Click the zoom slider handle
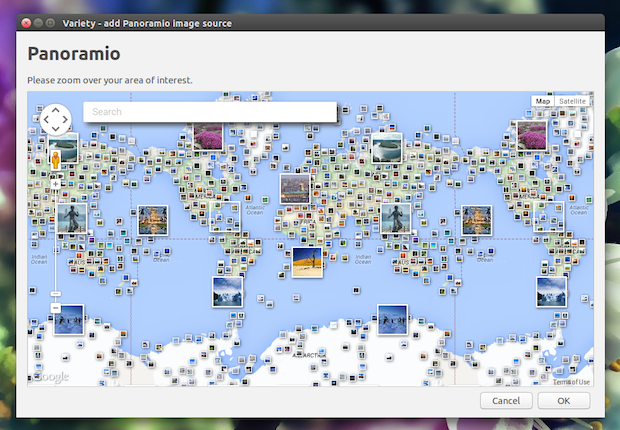Screen dimensions: 620x430 click(56, 294)
